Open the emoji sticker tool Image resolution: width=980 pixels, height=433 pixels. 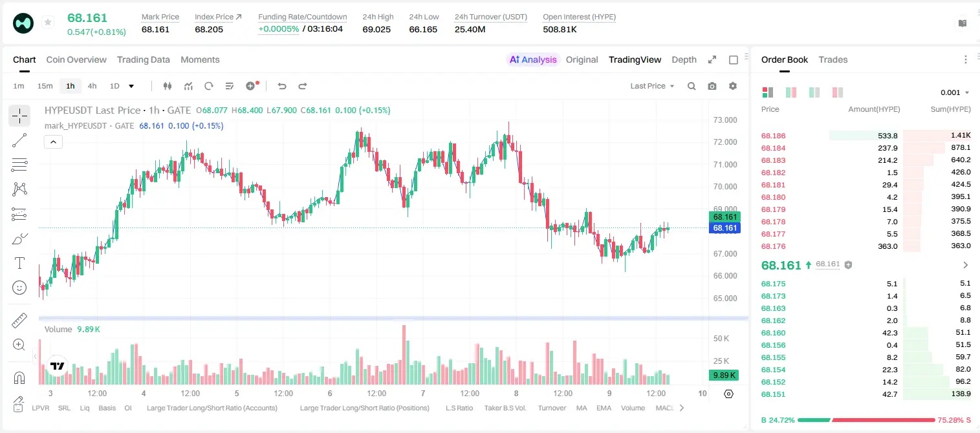(x=19, y=288)
